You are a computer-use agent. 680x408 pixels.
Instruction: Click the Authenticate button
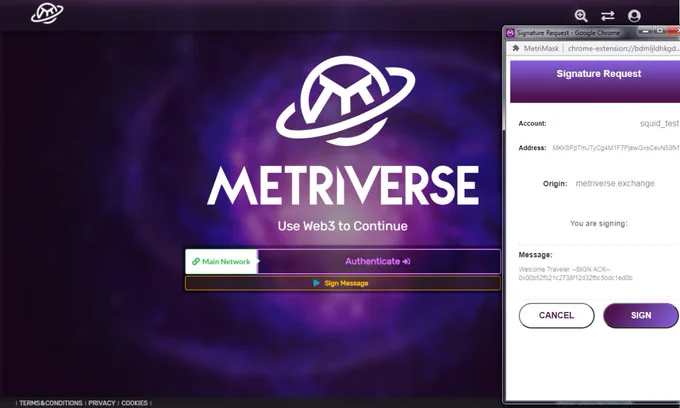379,261
